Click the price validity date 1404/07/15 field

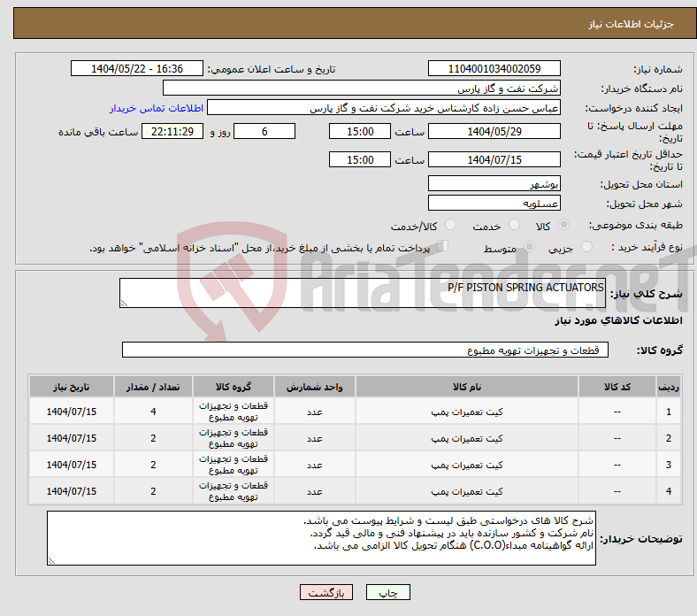(494, 159)
